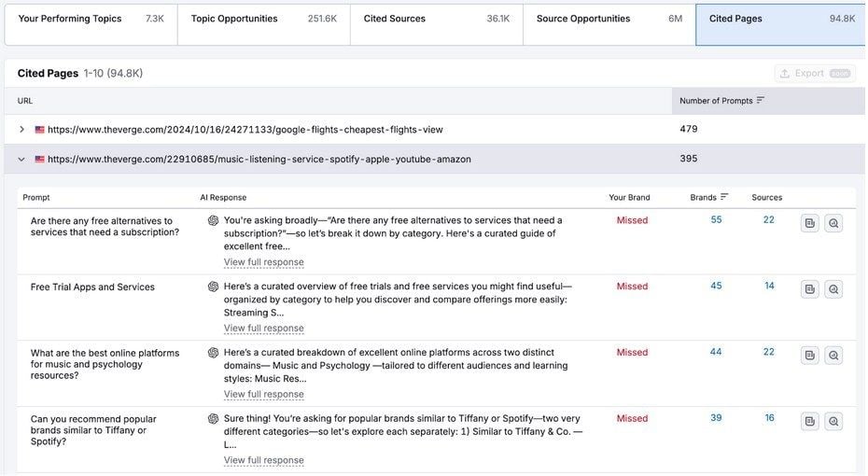Viewport: 868px width, 476px height.
Task: Sort the Brands column via sort icon
Action: click(x=724, y=198)
